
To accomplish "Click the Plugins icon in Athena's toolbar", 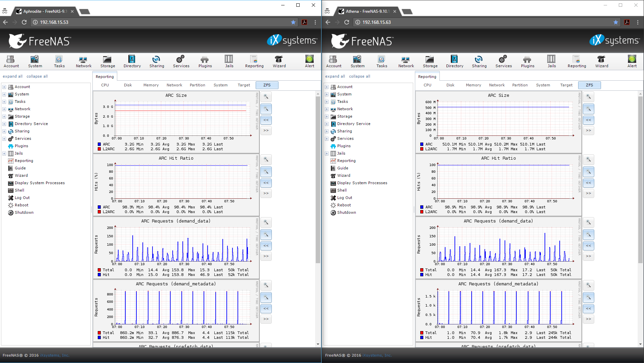I will 527,62.
